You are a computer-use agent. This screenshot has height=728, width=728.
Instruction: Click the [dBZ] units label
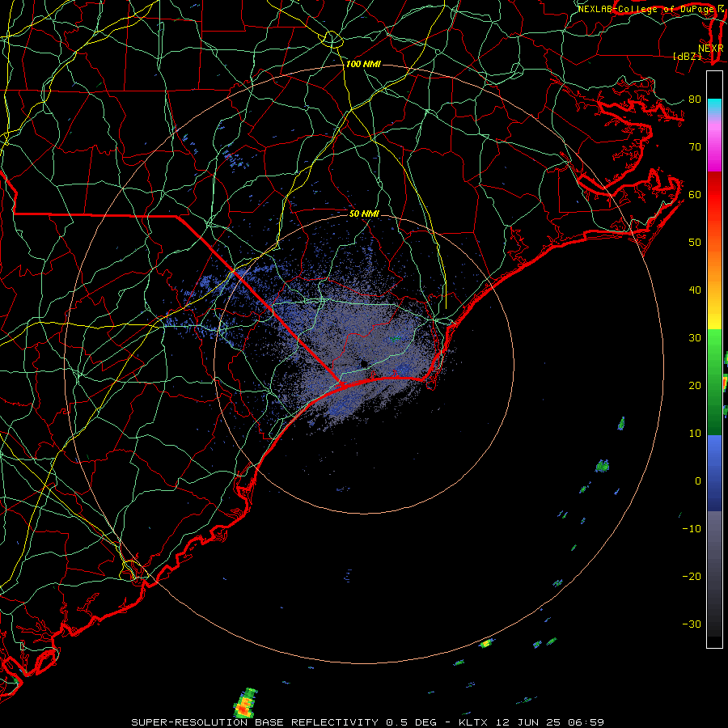pyautogui.click(x=687, y=56)
